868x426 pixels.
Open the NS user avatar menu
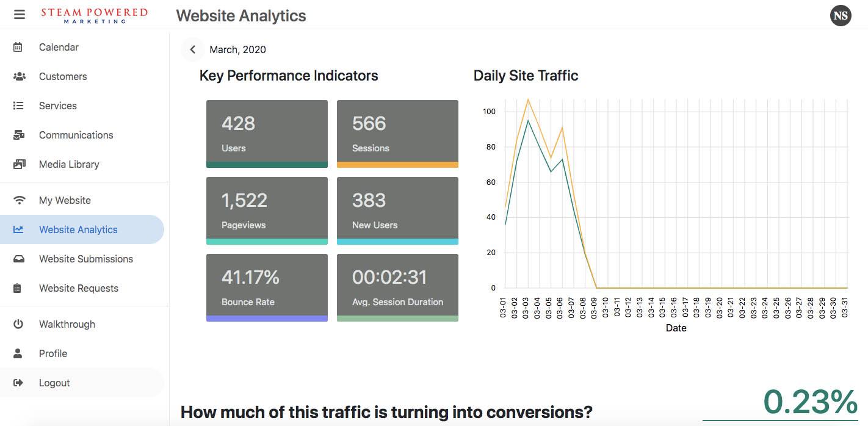(841, 16)
